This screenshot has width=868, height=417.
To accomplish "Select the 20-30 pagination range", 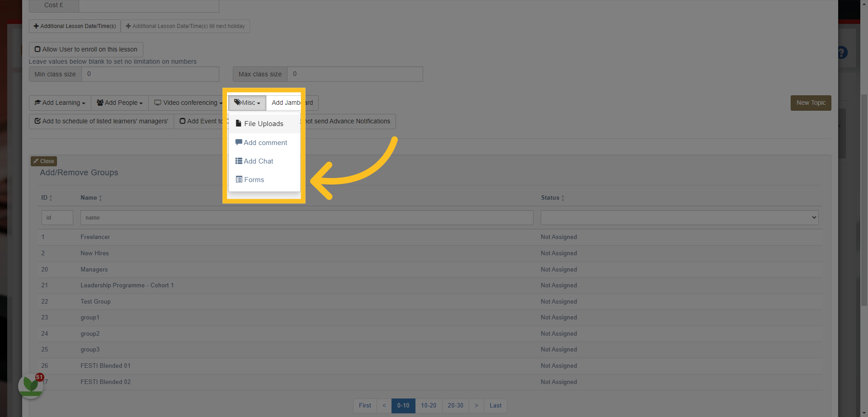I will [x=456, y=406].
